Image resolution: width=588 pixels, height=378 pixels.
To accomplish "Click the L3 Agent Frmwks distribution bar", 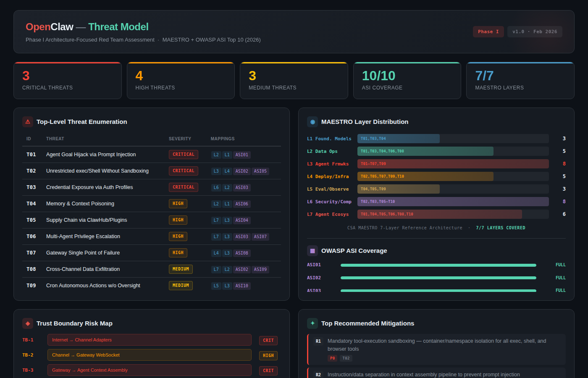I will 453,164.
